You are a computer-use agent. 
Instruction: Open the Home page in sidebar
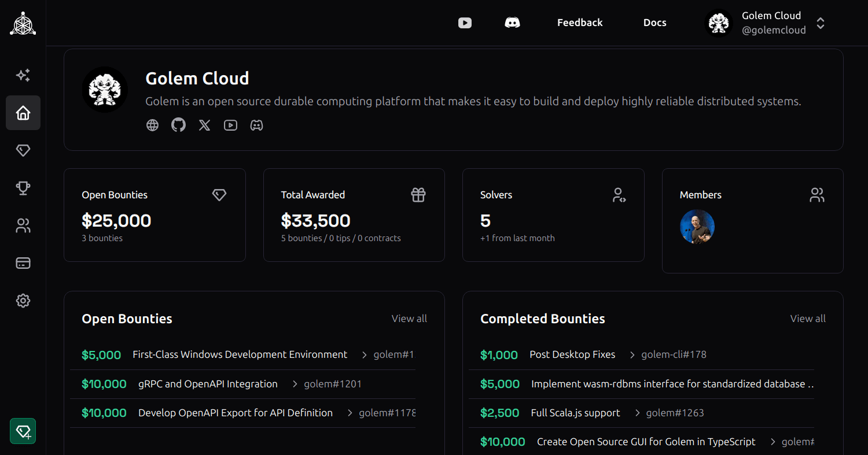point(23,113)
